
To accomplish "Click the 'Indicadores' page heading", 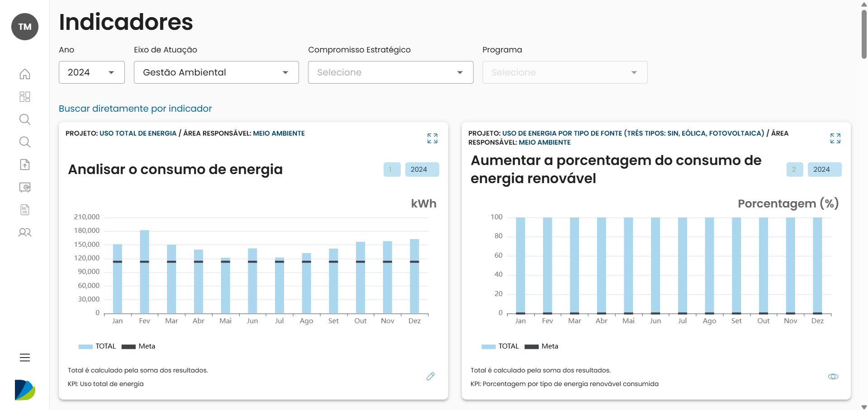I will pyautogui.click(x=126, y=22).
